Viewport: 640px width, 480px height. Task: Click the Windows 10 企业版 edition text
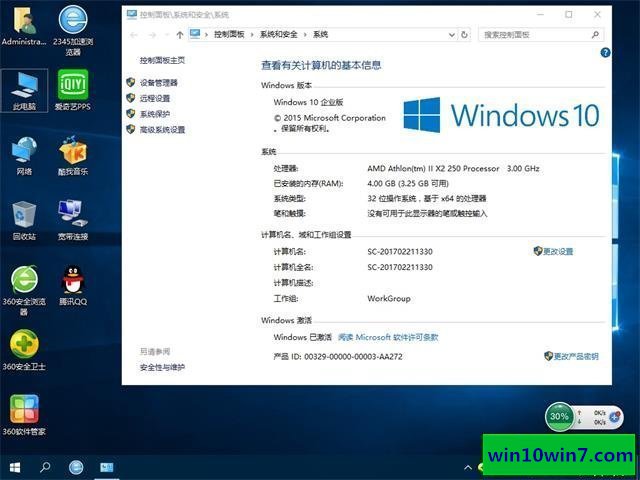[x=309, y=102]
